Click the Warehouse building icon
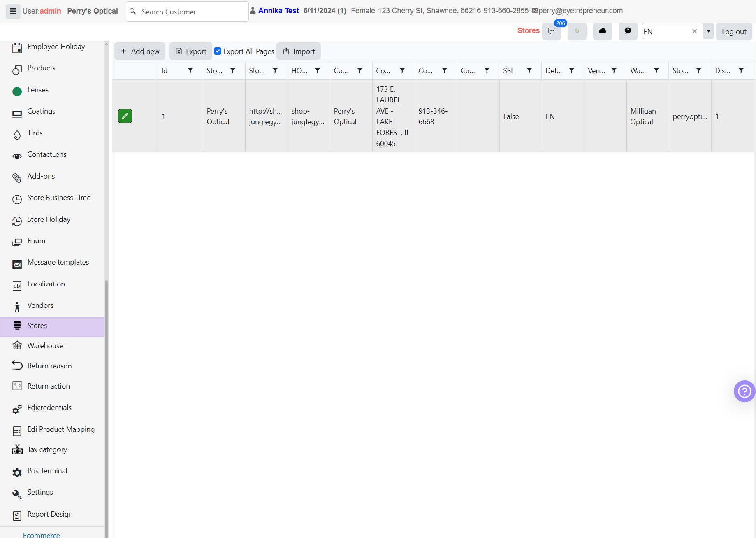 (17, 345)
